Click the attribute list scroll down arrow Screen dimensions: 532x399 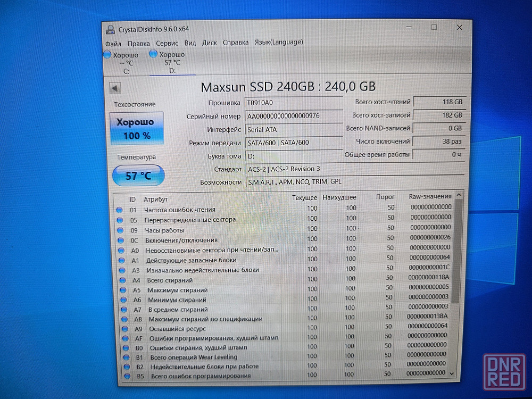[452, 373]
